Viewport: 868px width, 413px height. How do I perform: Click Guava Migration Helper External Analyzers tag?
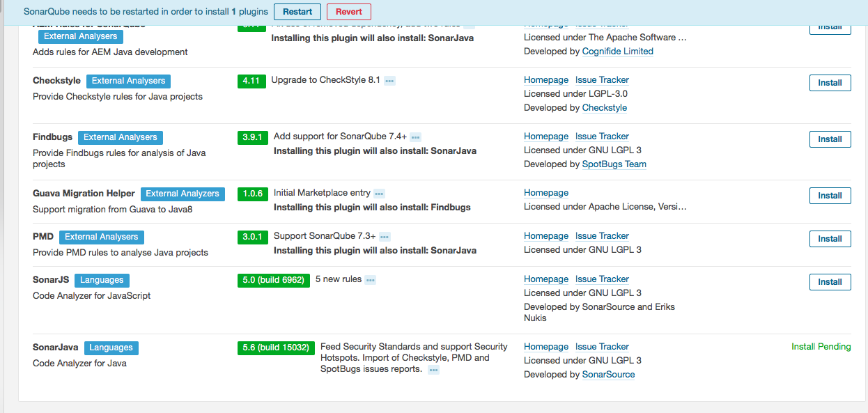tap(183, 194)
